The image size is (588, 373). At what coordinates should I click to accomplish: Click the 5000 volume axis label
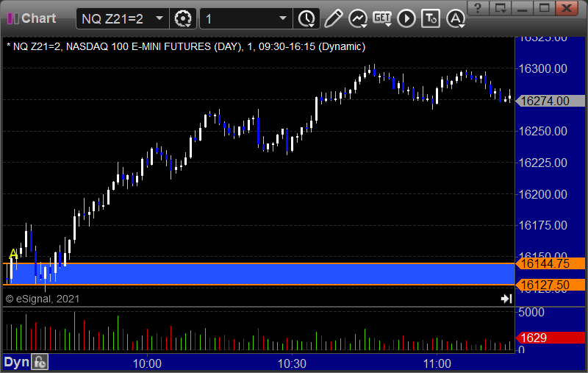click(531, 312)
